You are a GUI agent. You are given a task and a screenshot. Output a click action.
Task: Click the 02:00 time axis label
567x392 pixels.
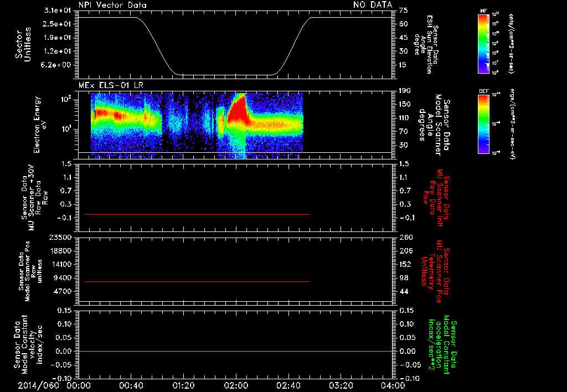tap(236, 385)
